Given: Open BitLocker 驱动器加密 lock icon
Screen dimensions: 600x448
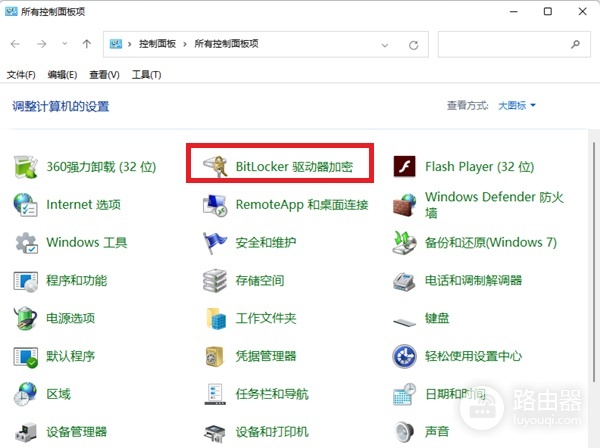Looking at the screenshot, I should [x=215, y=166].
